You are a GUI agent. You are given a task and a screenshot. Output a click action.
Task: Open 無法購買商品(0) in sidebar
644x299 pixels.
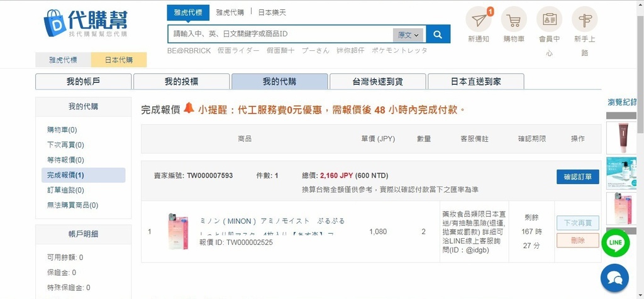click(x=73, y=205)
